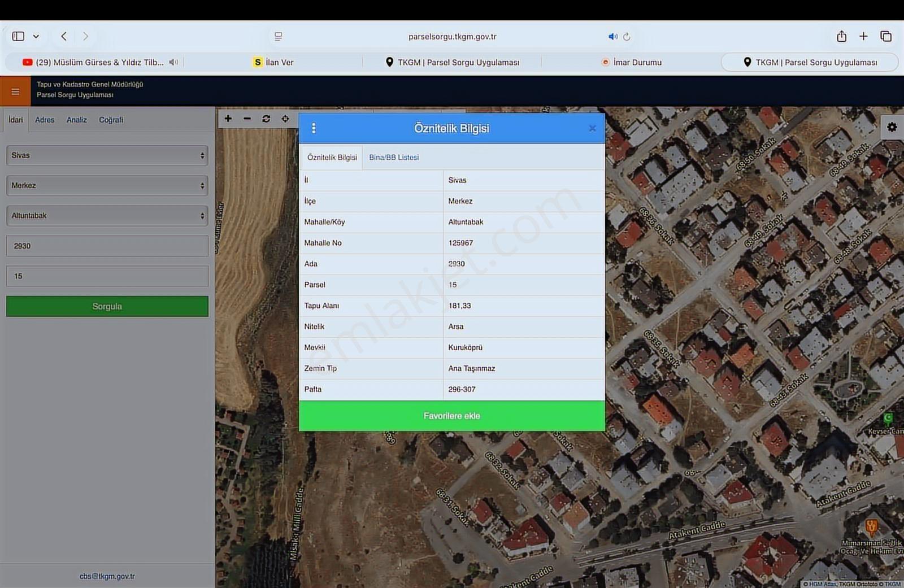
Task: Select Öznitelik Bilgisi tab in dialog
Action: tap(332, 158)
